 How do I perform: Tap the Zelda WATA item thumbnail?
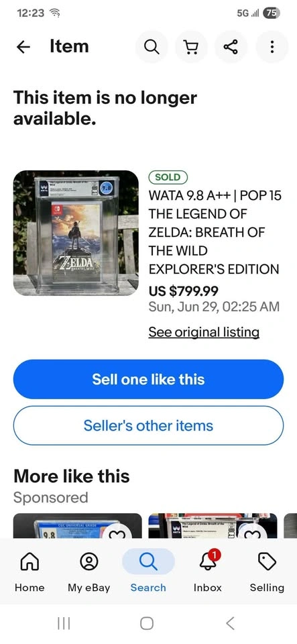[76, 233]
